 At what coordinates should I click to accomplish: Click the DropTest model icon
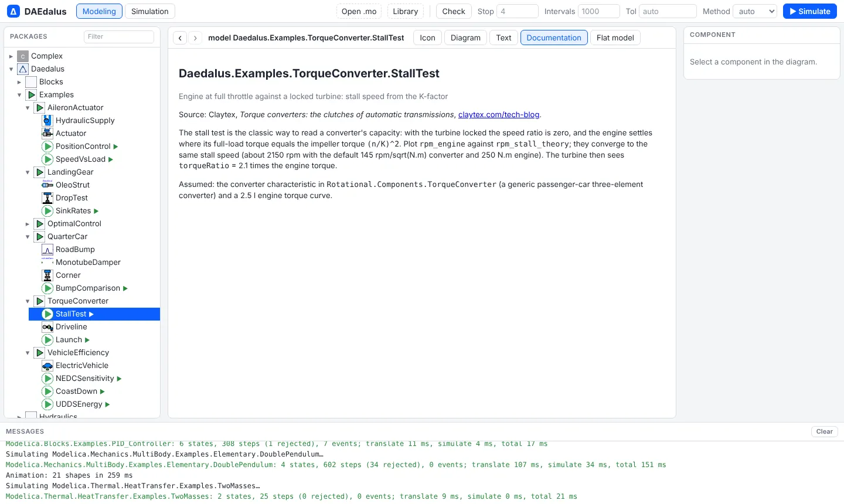click(47, 198)
